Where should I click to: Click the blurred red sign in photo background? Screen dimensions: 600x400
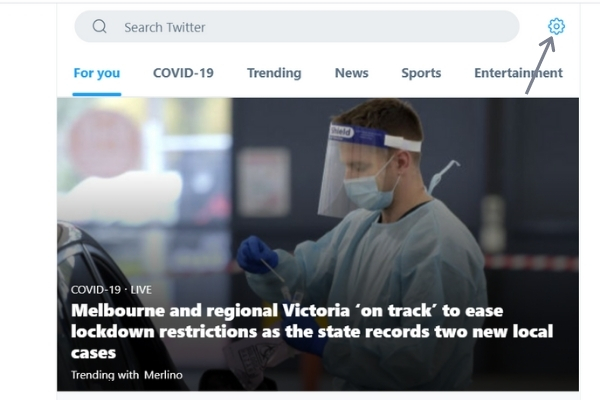(105, 142)
